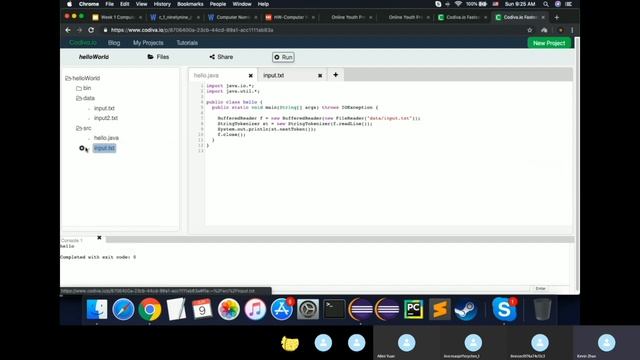This screenshot has height=360, width=640.
Task: Open Google Chrome in the dock
Action: tap(150, 309)
